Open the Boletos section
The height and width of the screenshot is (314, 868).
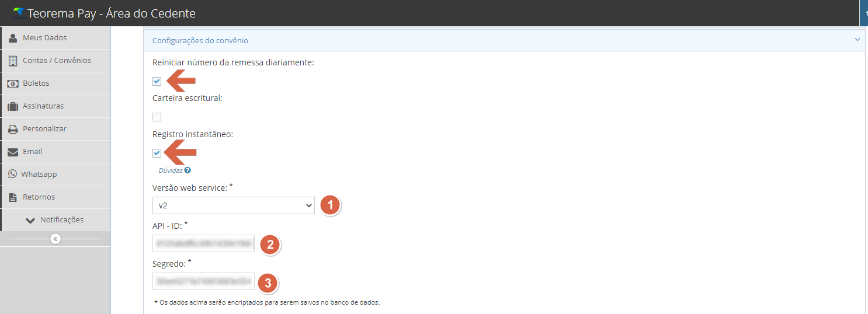[x=56, y=83]
